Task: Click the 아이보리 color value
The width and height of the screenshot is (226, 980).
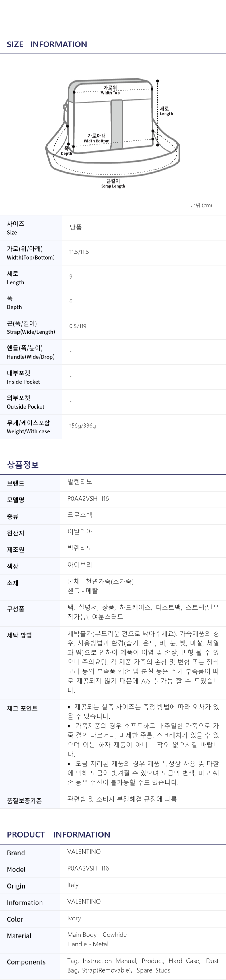Action: (x=80, y=565)
